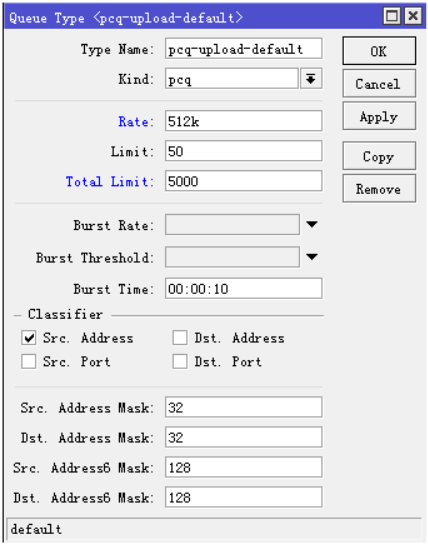This screenshot has width=428, height=546.
Task: Focus the Rate field showing 512k
Action: (x=243, y=121)
